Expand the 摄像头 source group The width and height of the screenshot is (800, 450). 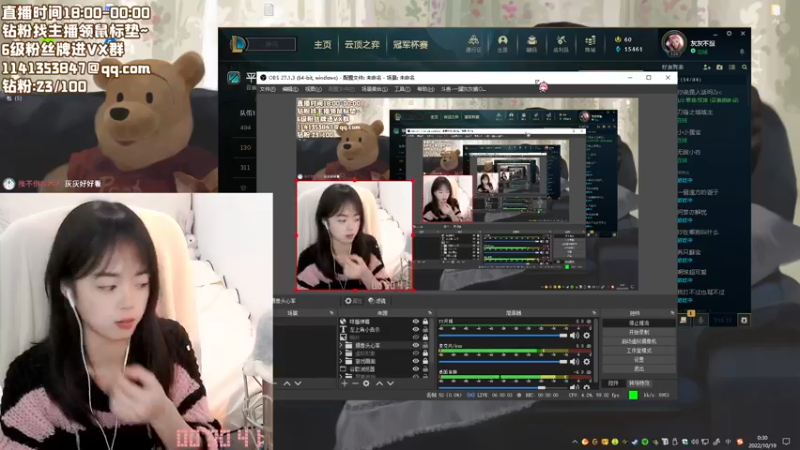tap(341, 345)
